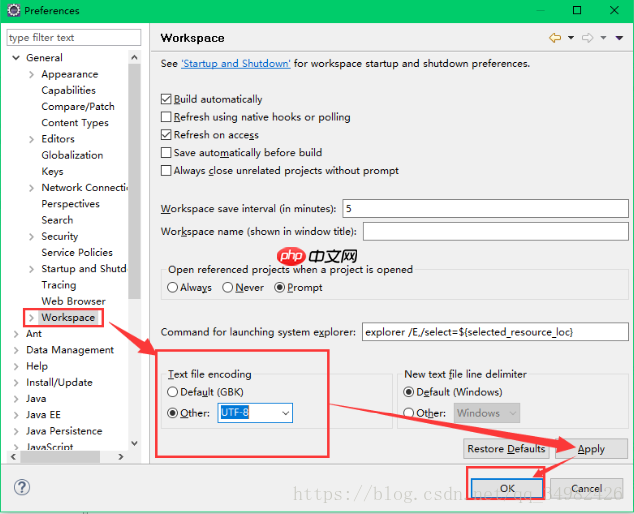Expand the Install/Update node

click(x=16, y=383)
